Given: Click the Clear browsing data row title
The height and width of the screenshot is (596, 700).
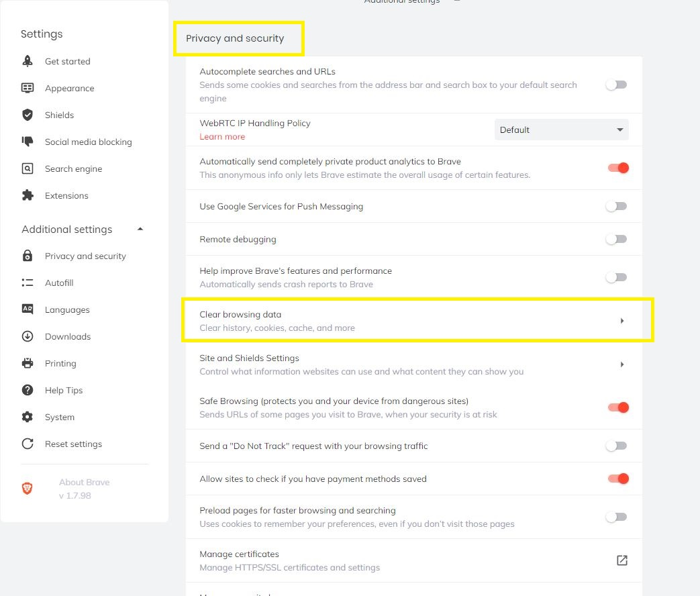Looking at the screenshot, I should tap(240, 314).
